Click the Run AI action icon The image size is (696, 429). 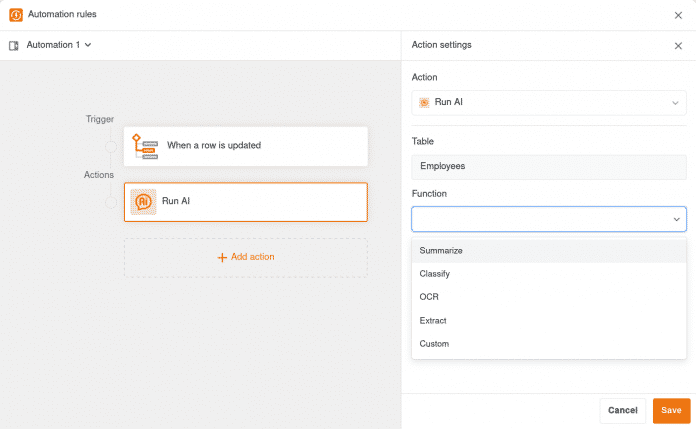(144, 201)
